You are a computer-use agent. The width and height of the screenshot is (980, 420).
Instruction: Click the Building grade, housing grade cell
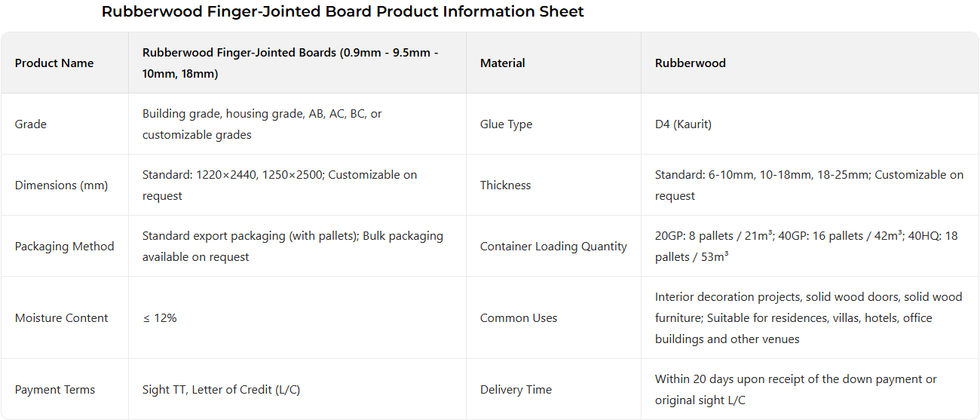click(262, 124)
